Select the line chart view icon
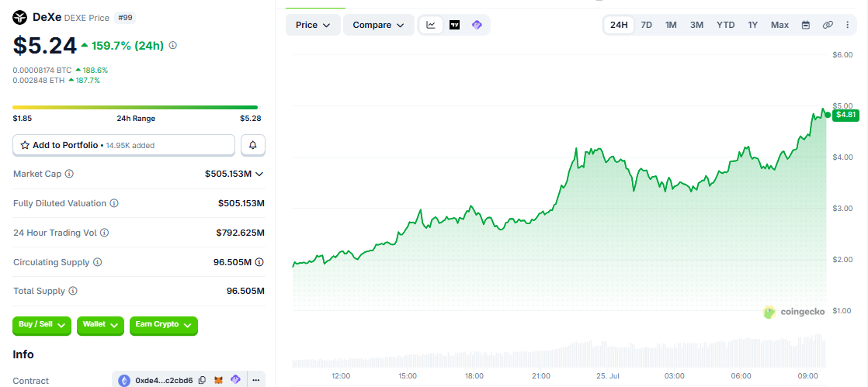The height and width of the screenshot is (387, 868). pos(431,25)
